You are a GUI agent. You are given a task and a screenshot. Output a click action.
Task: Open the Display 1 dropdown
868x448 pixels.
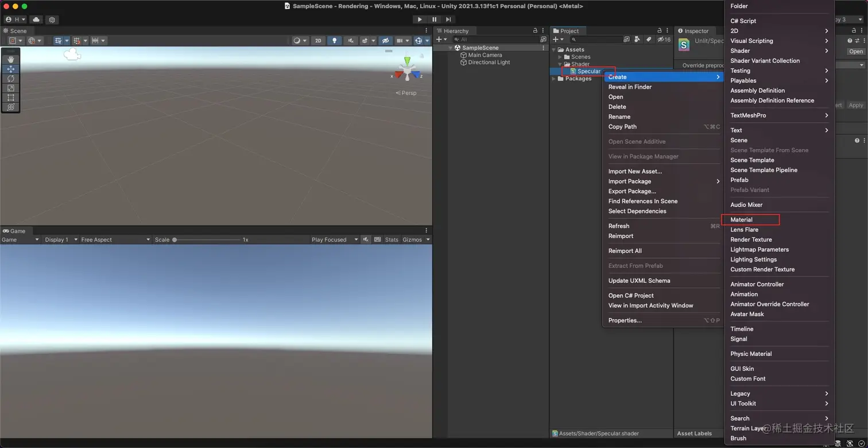61,240
